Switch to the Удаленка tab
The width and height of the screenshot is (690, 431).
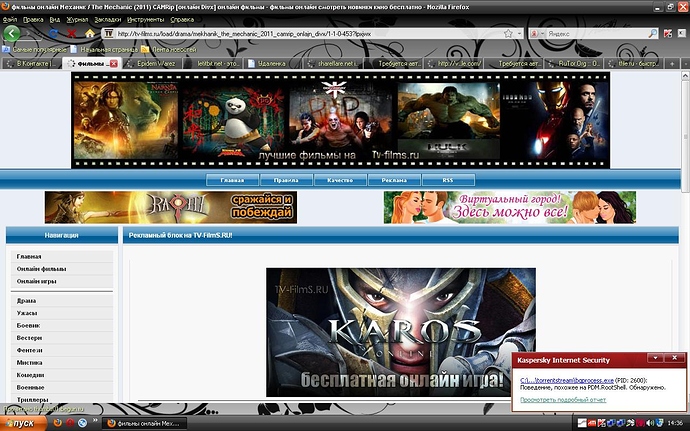pyautogui.click(x=273, y=64)
